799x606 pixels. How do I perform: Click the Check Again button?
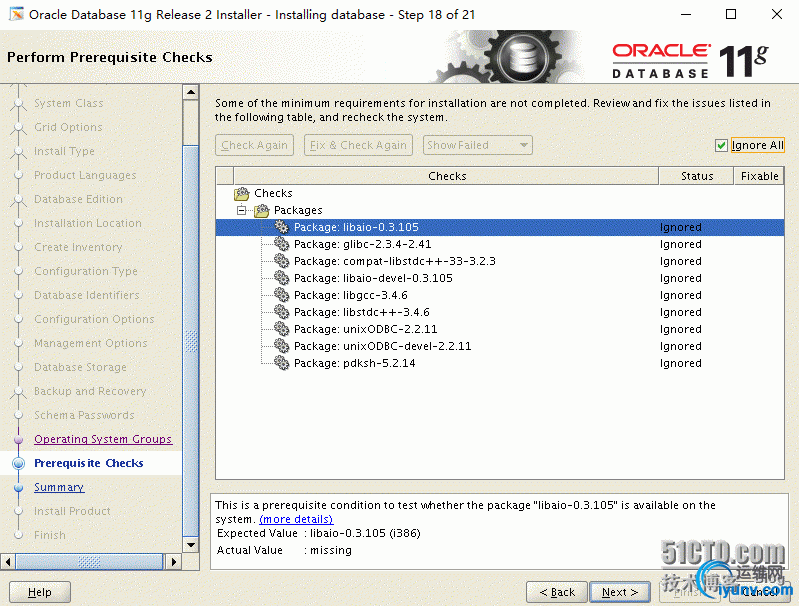254,145
